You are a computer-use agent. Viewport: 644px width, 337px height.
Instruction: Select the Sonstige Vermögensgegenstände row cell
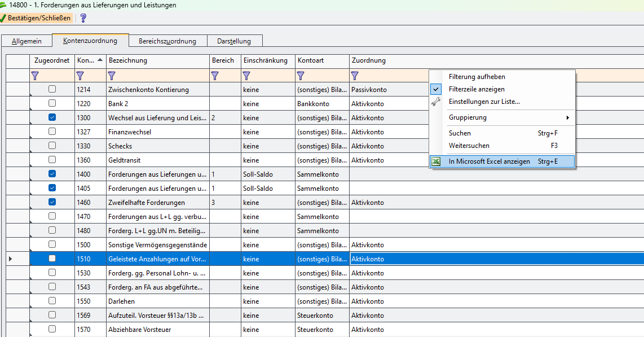(157, 245)
